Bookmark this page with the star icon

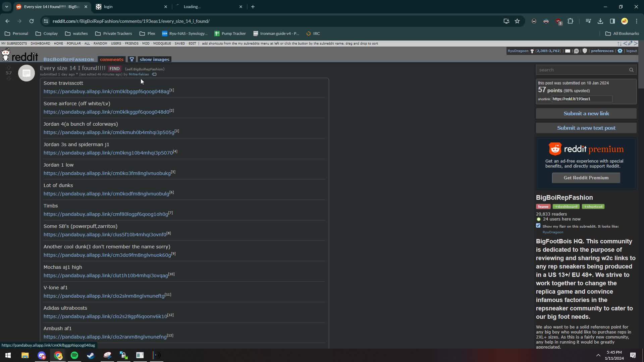517,21
